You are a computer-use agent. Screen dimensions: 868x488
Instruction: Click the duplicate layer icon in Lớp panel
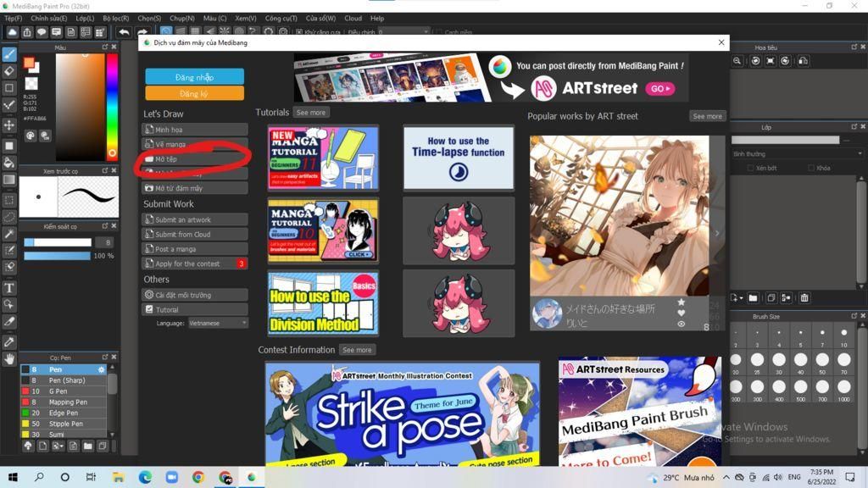tap(771, 297)
